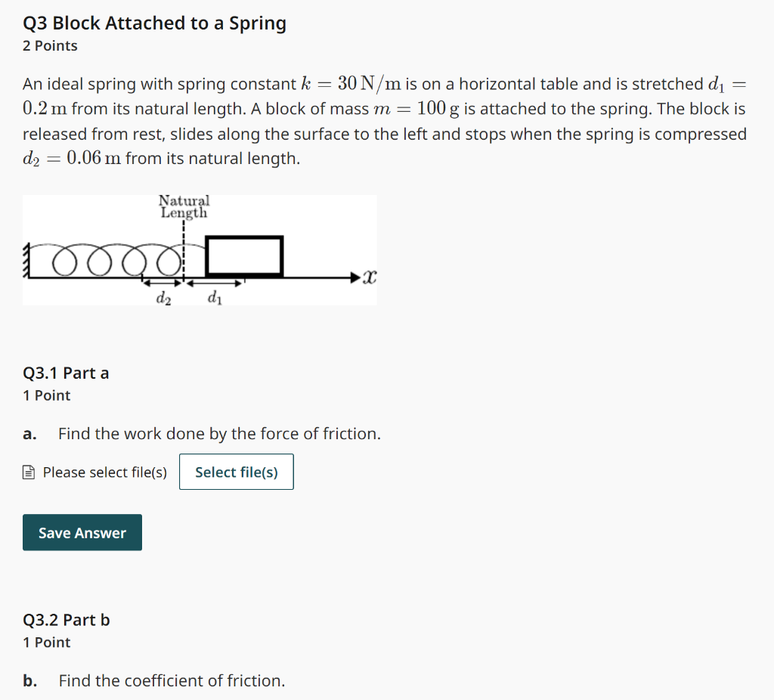Click the Select file(s) button
The width and height of the screenshot is (774, 700).
pos(236,472)
